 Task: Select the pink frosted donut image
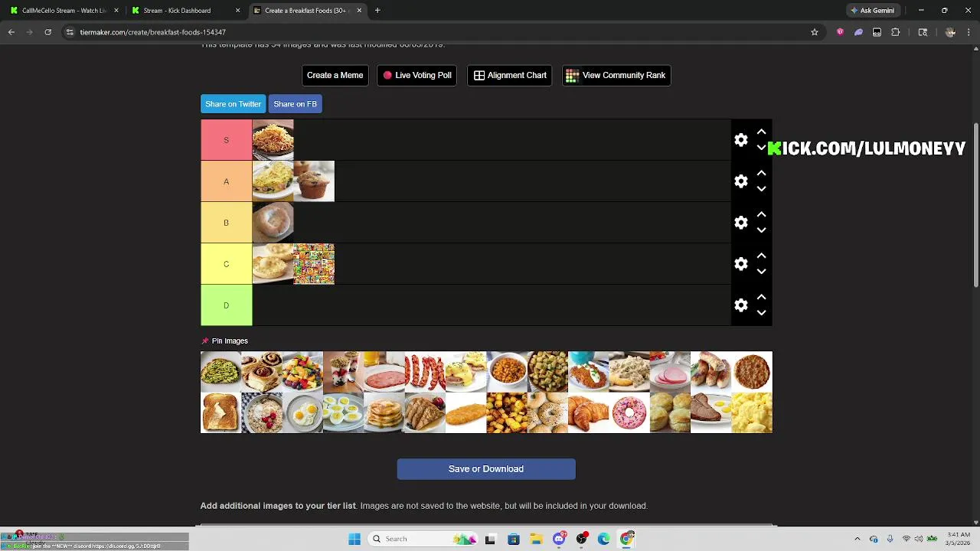[629, 413]
